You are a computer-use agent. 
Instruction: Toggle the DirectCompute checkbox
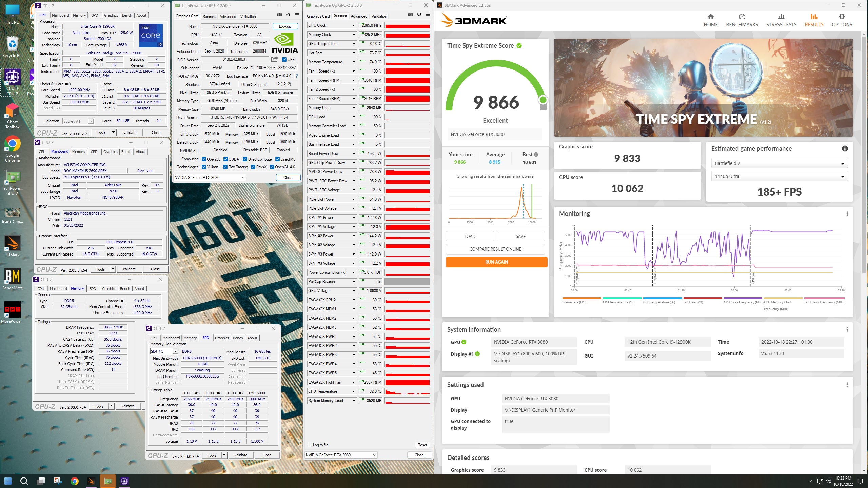coord(245,159)
